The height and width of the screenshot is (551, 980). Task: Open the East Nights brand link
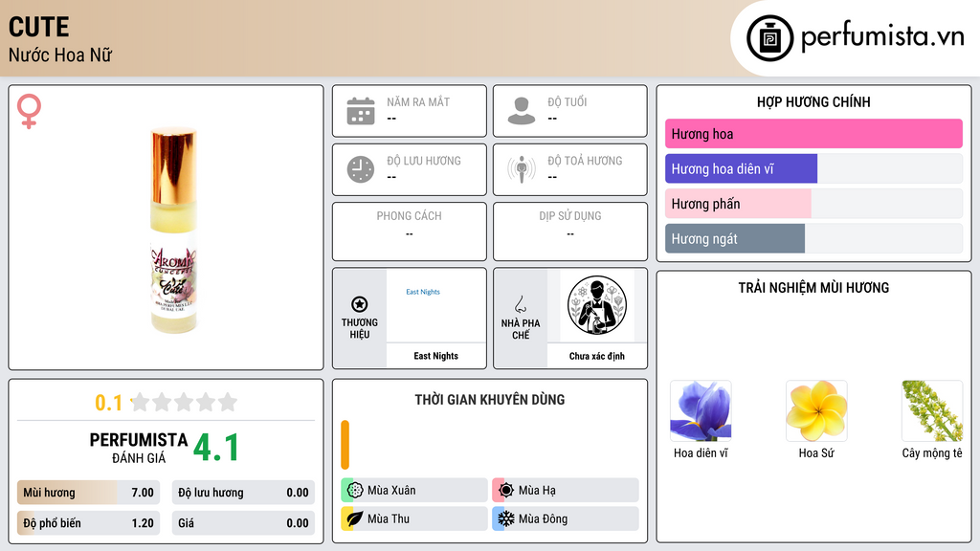436,356
